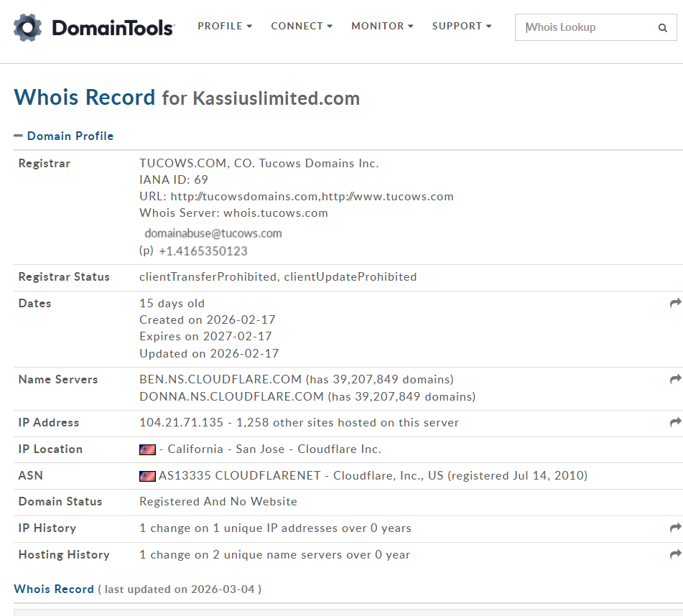This screenshot has width=683, height=616.
Task: Click inside the Whois Lookup search field
Action: tap(585, 27)
